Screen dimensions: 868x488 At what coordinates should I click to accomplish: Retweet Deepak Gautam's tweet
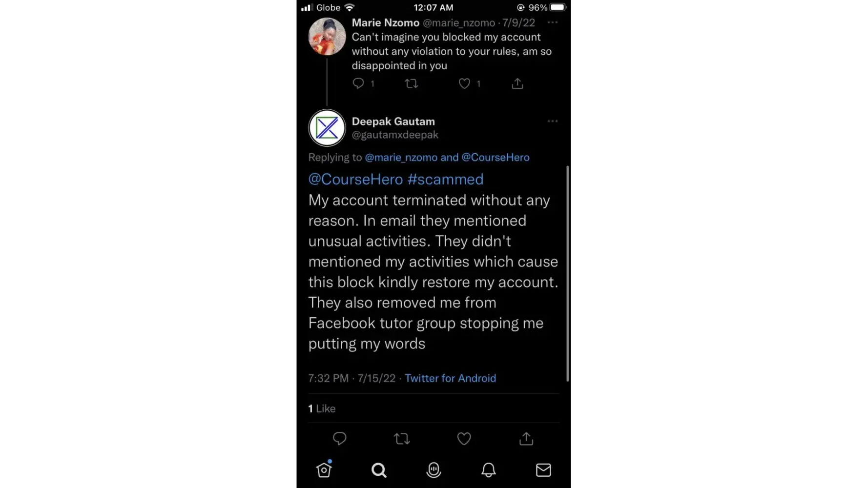click(402, 439)
